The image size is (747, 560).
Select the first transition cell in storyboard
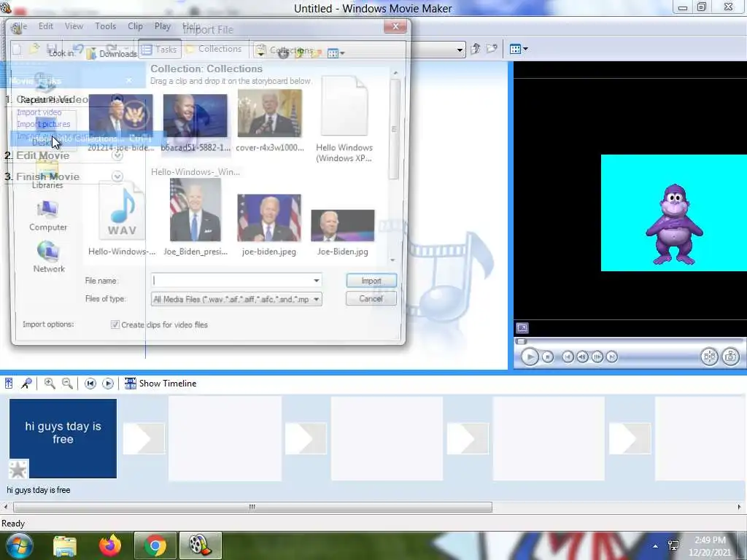[x=144, y=438]
